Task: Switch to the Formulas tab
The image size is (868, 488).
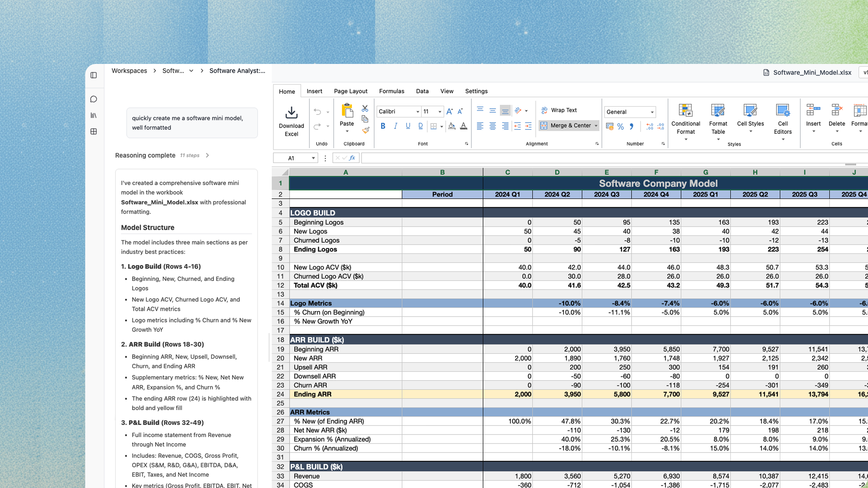Action: [391, 91]
